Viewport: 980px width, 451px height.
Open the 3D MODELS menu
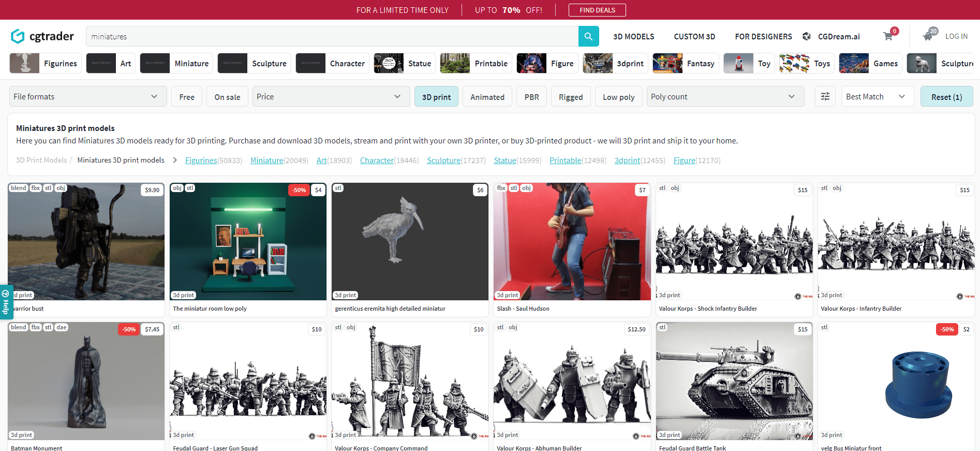click(633, 37)
